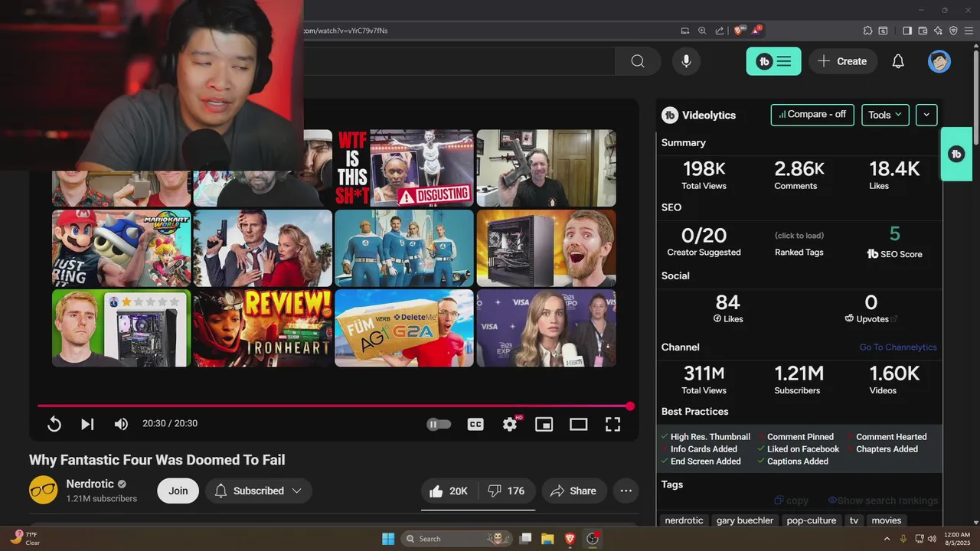The height and width of the screenshot is (551, 980).
Task: Click the Brave Shields lion icon in address bar
Action: (739, 31)
